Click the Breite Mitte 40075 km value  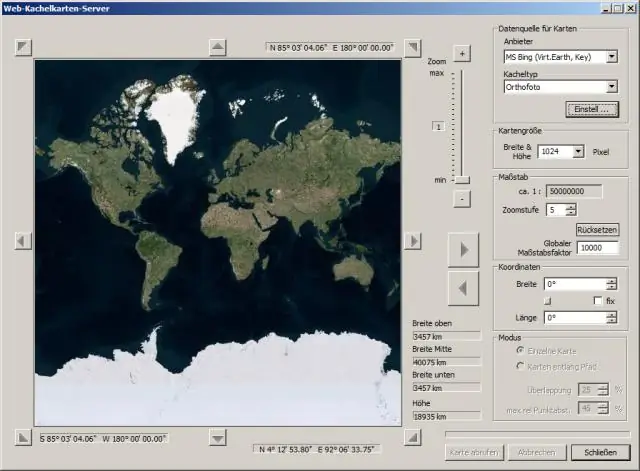pos(447,362)
